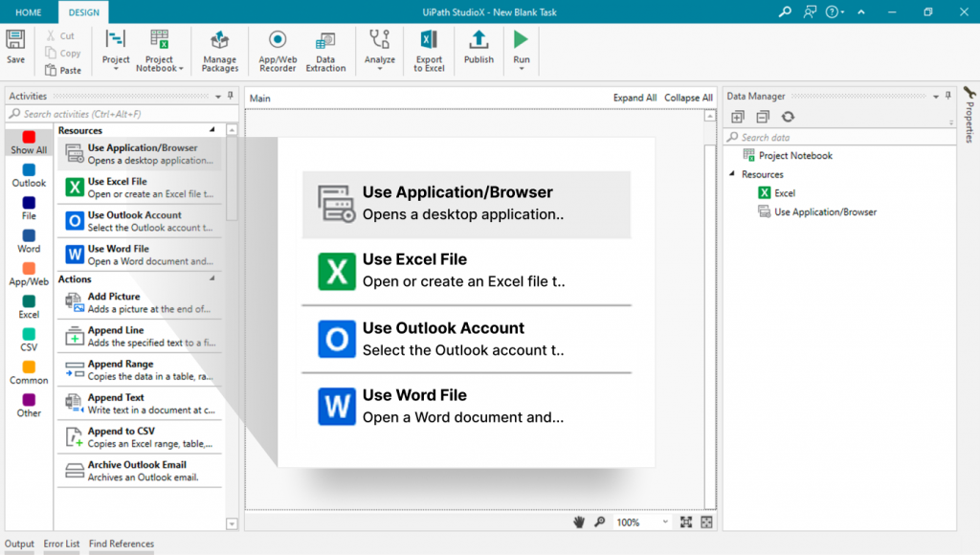The width and height of the screenshot is (980, 555).
Task: Toggle the CSV activities filter
Action: pyautogui.click(x=29, y=340)
